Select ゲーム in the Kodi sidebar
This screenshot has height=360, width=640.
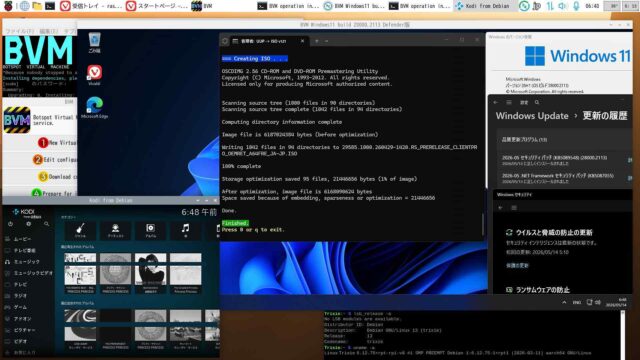click(28, 307)
